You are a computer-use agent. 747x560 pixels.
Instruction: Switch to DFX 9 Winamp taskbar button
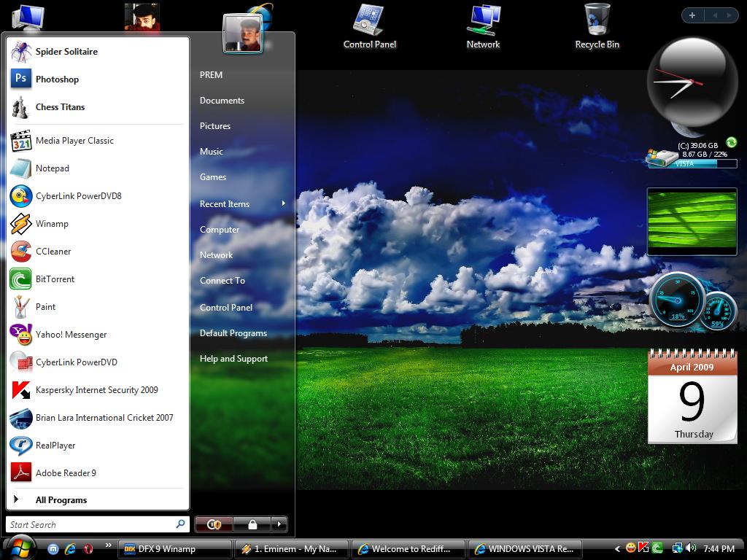(x=174, y=548)
